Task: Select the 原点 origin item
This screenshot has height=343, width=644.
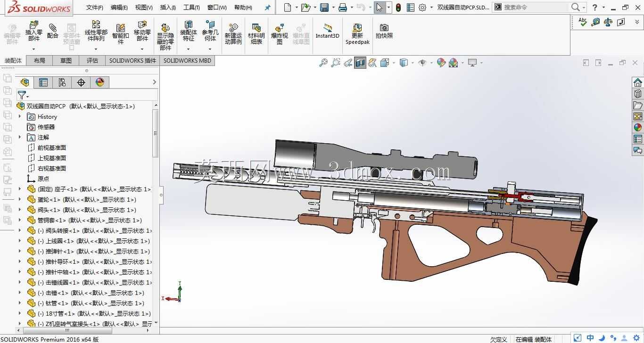Action: click(x=43, y=179)
